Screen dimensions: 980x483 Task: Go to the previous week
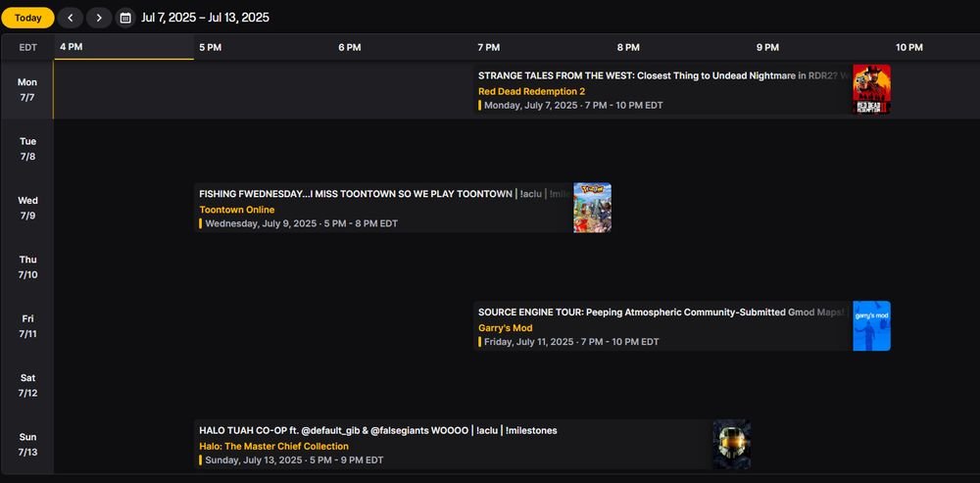click(70, 18)
